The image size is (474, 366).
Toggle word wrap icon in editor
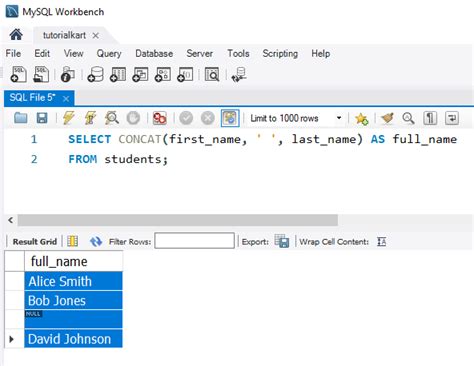tap(452, 118)
